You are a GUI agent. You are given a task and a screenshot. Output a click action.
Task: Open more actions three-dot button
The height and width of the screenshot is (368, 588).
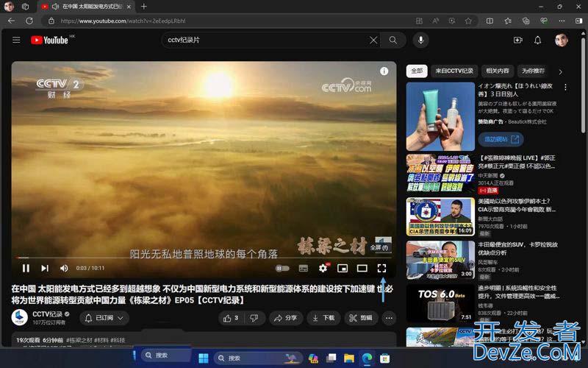[x=390, y=318]
